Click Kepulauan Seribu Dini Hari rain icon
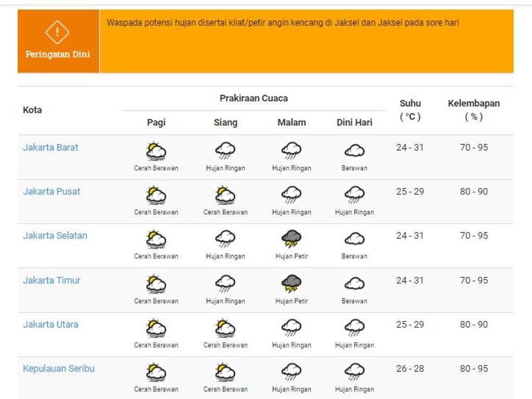The height and width of the screenshot is (399, 532). click(x=354, y=373)
